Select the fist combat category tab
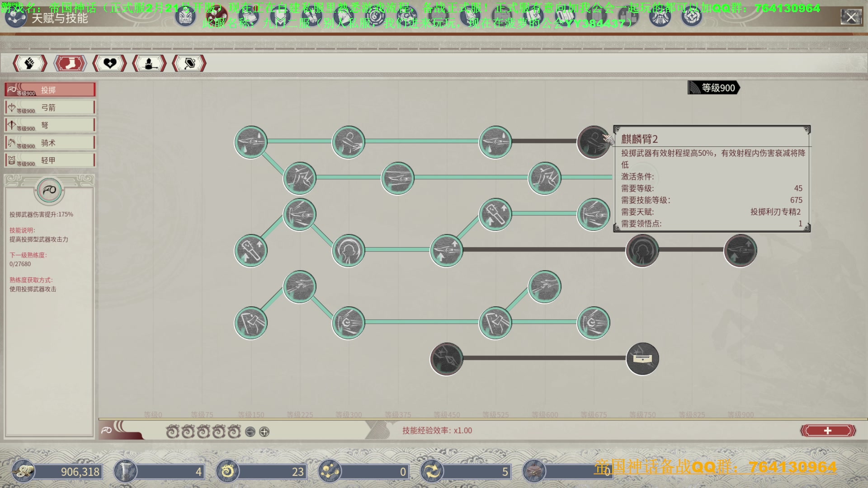This screenshot has height=488, width=868. click(30, 63)
